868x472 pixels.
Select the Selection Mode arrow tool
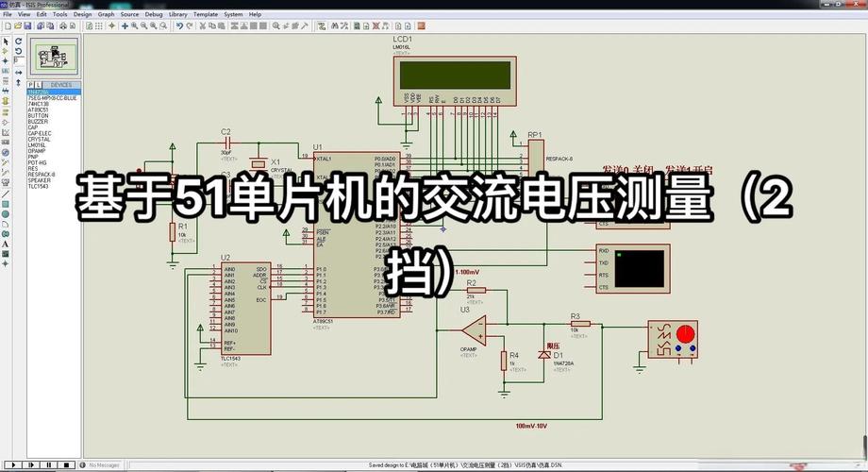(x=6, y=42)
